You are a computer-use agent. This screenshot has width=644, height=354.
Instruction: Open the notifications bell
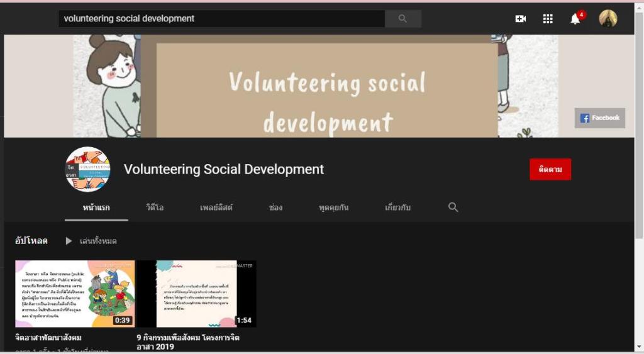(575, 19)
